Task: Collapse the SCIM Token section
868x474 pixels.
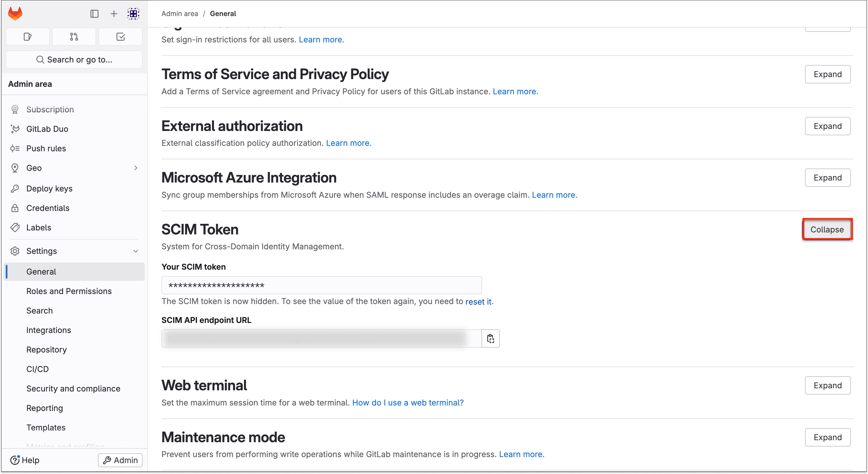Action: [827, 230]
